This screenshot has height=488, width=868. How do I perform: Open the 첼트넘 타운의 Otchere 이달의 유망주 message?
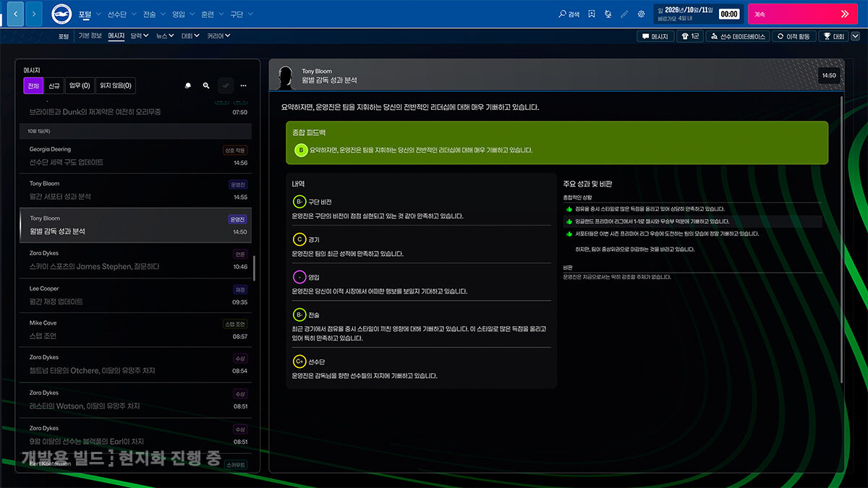(x=136, y=364)
